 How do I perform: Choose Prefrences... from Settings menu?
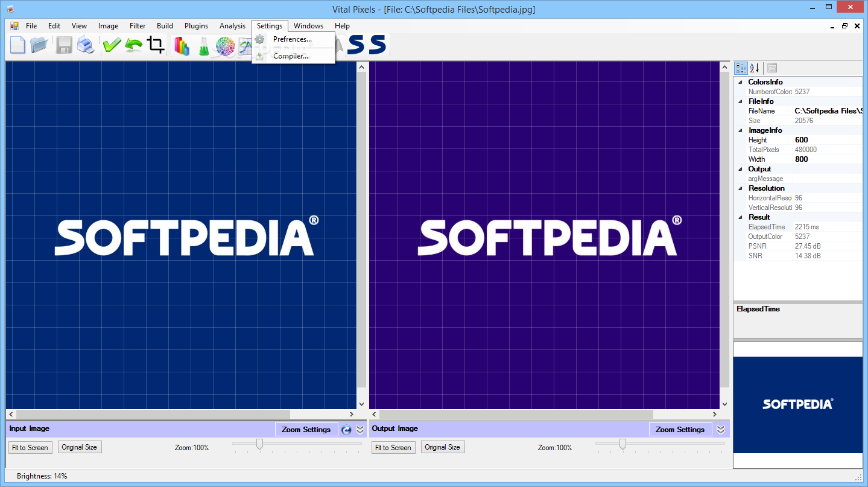(294, 39)
